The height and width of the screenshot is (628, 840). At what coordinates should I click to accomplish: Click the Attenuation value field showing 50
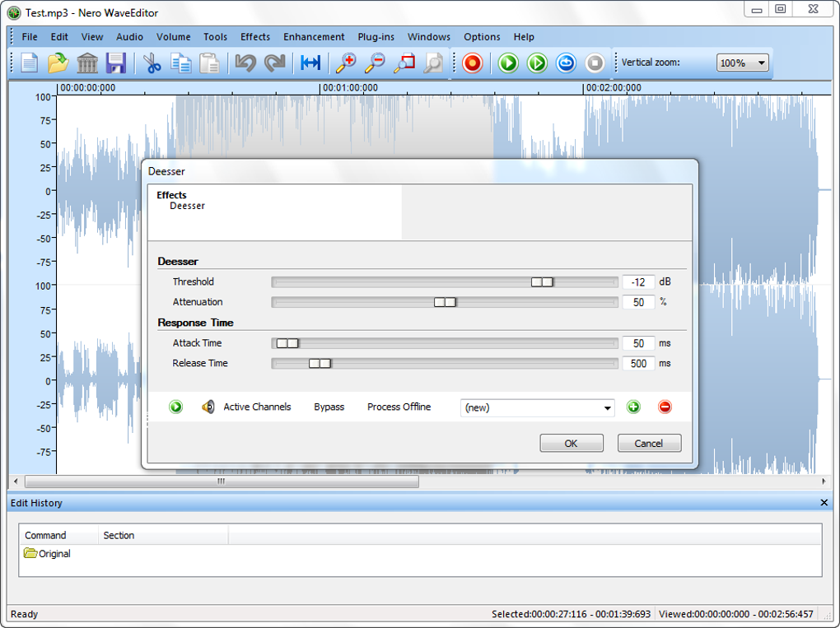[638, 303]
